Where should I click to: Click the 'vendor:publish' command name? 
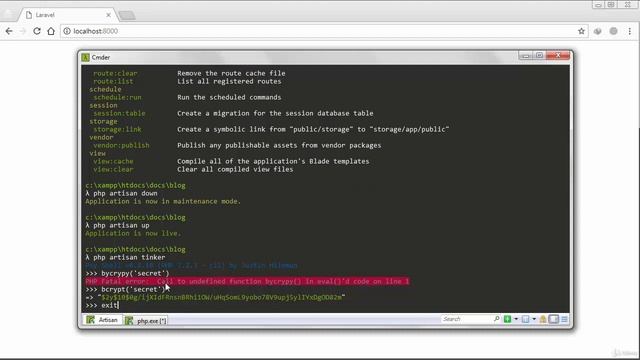coord(121,145)
